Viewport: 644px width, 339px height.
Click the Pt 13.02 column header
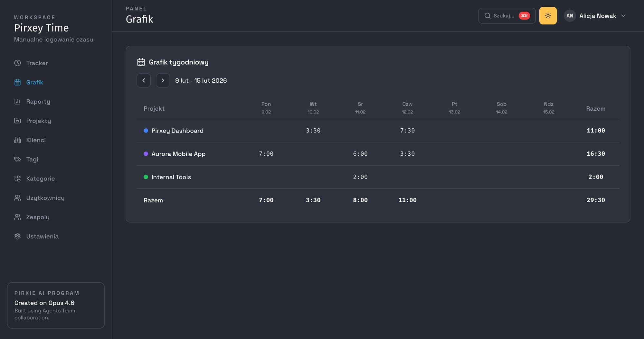[x=454, y=108]
